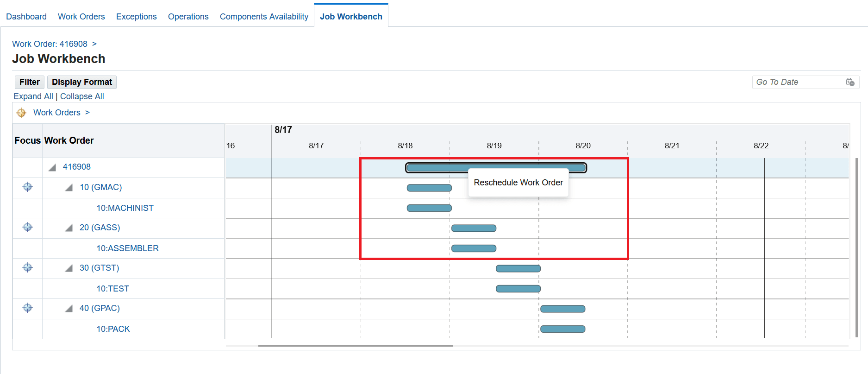Focus on operation 40 (GPAC) row
Image resolution: width=868 pixels, height=374 pixels.
tap(28, 308)
